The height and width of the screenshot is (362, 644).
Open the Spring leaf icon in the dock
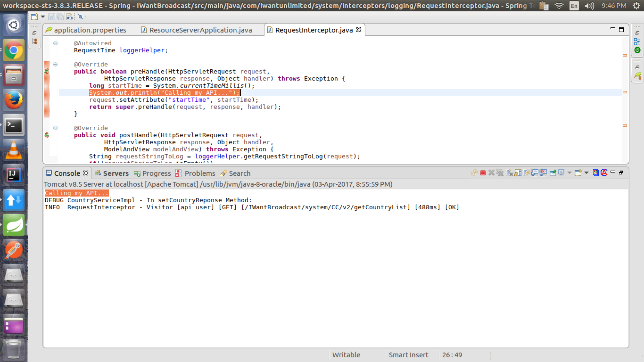(14, 225)
